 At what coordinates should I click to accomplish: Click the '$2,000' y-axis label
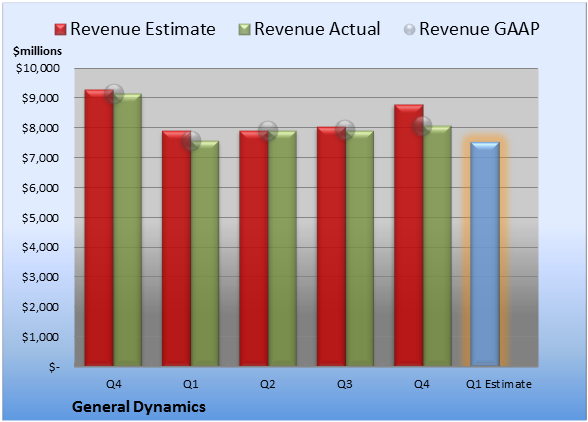click(40, 307)
